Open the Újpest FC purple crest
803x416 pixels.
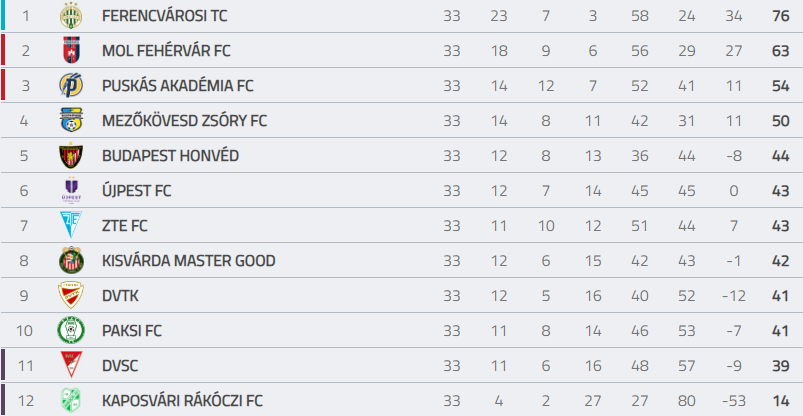click(71, 191)
